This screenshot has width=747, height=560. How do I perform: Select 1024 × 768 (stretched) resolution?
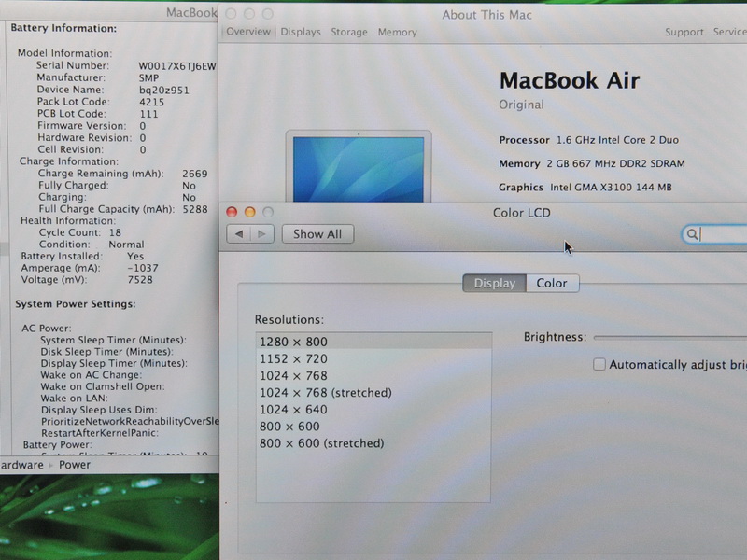[374, 392]
